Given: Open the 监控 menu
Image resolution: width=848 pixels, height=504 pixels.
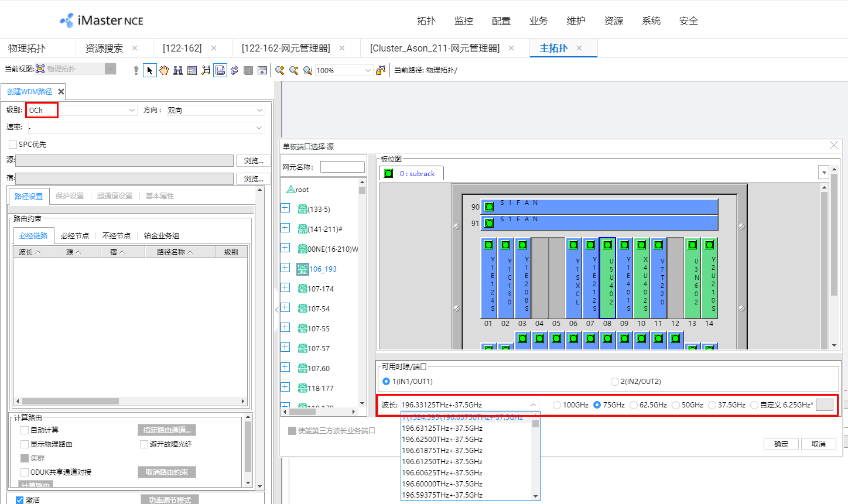Looking at the screenshot, I should pyautogui.click(x=464, y=21).
